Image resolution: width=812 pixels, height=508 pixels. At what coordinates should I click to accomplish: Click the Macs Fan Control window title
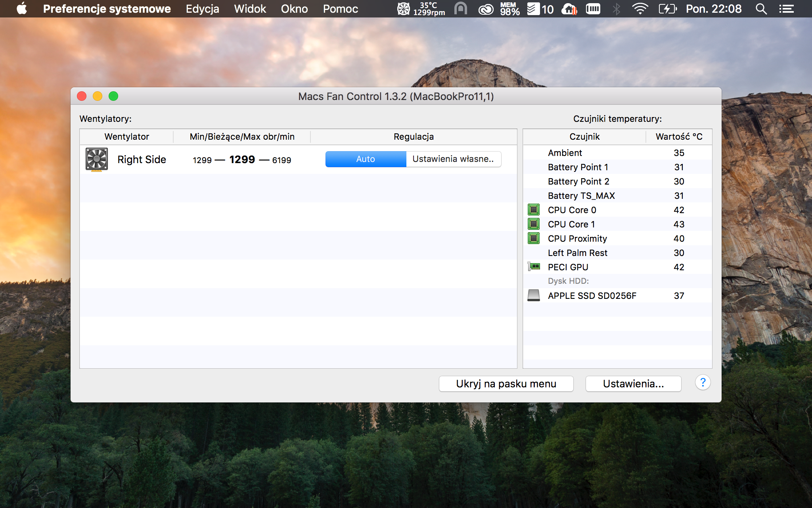click(x=396, y=96)
